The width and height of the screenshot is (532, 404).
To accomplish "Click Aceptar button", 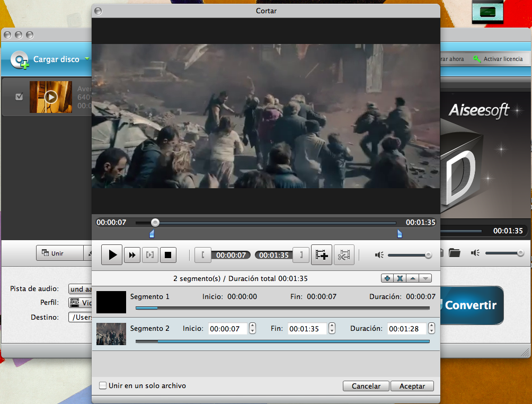I will pyautogui.click(x=412, y=386).
